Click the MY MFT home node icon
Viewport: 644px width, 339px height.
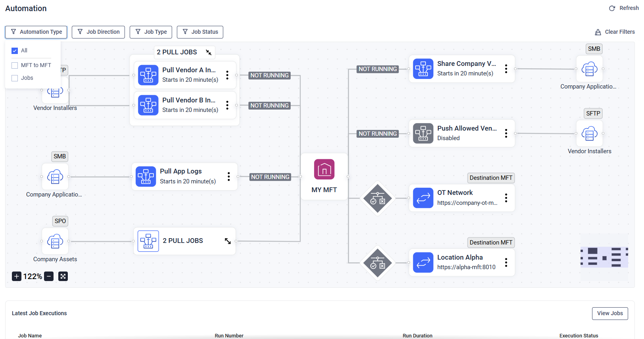coord(324,169)
